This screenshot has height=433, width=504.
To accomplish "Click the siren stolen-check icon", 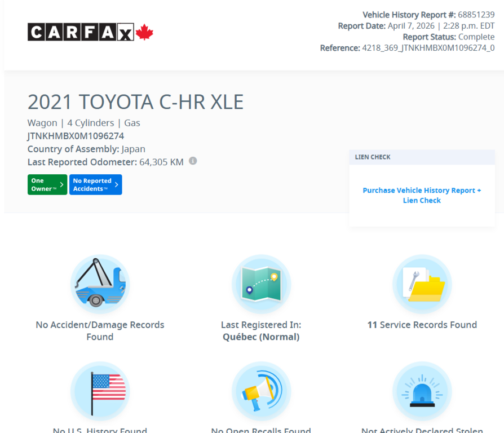I will 422,391.
